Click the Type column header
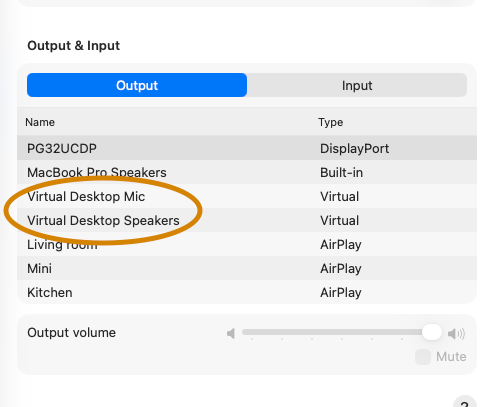 click(x=330, y=122)
